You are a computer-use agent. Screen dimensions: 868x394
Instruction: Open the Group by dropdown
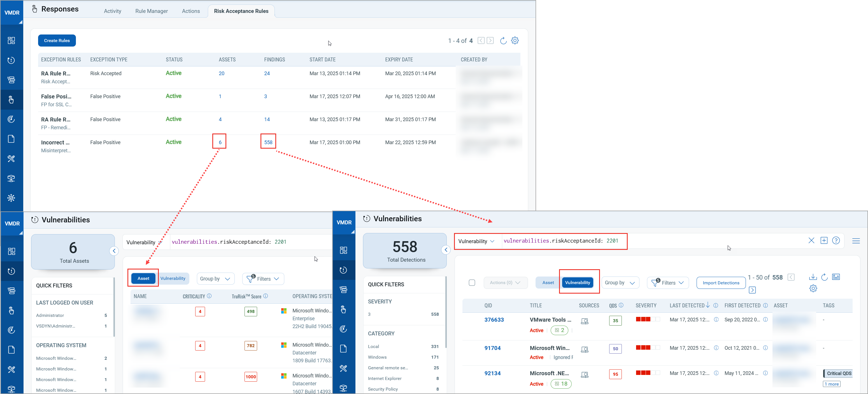215,278
